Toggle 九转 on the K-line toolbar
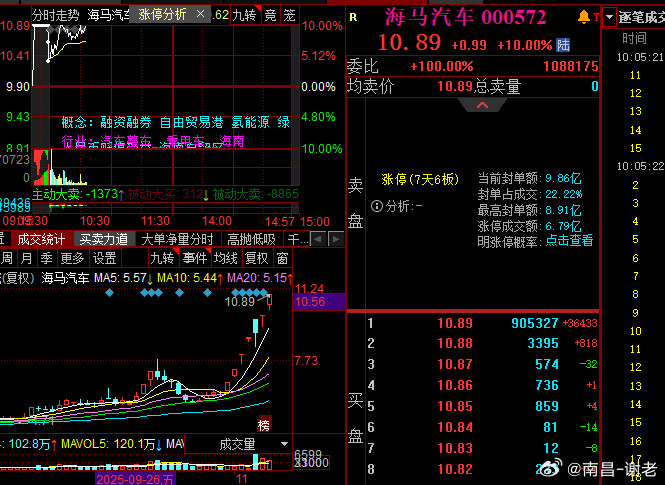This screenshot has width=665, height=485. click(163, 258)
